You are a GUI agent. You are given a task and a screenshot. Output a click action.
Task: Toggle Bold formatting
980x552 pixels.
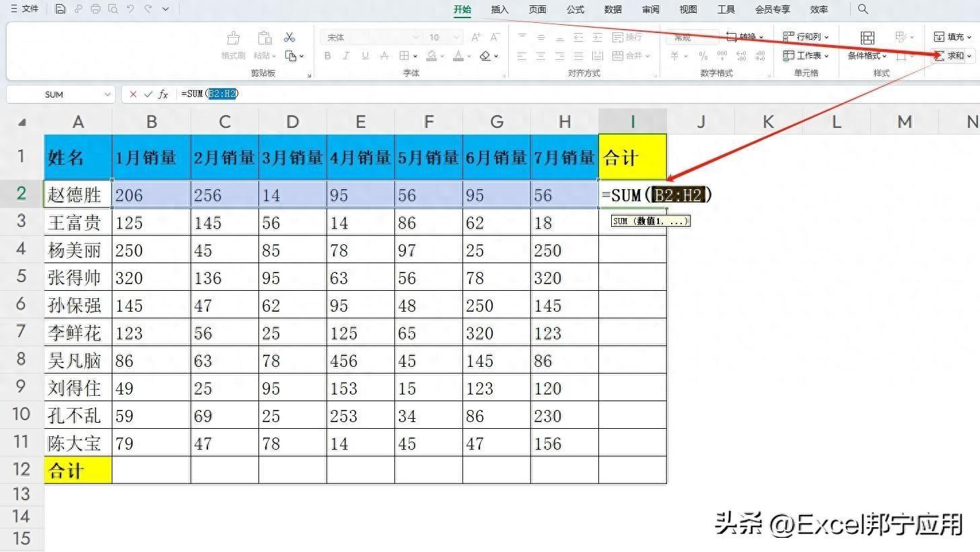(x=328, y=56)
